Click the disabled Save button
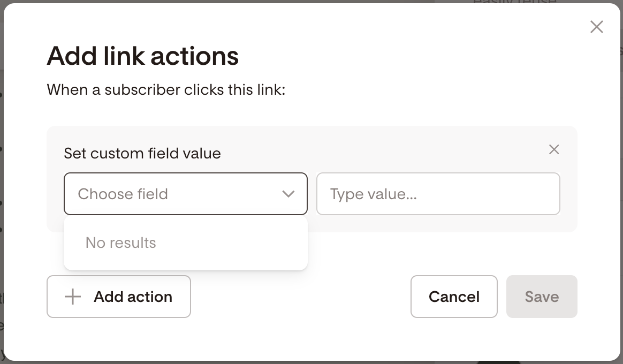The width and height of the screenshot is (623, 364). [x=542, y=297]
